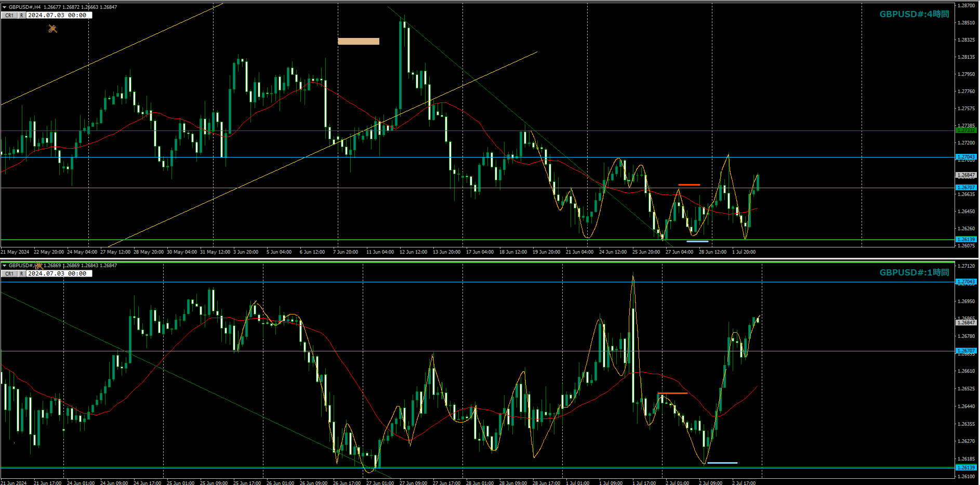This screenshot has height=485, width=980.
Task: Select the orange-red line on H1 chart
Action: coord(672,394)
